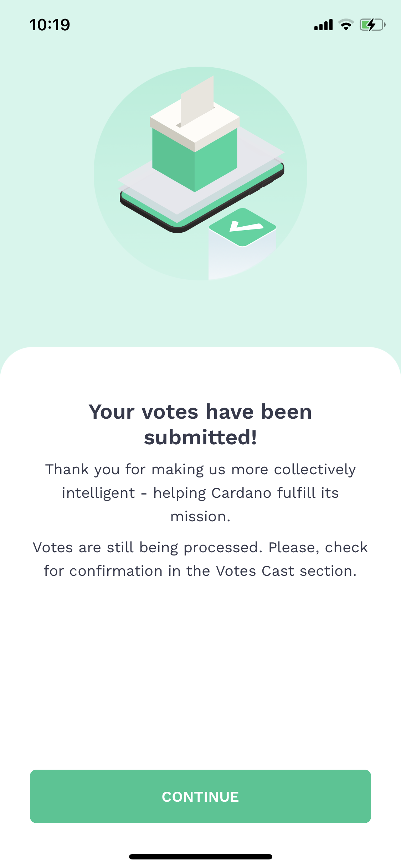Image resolution: width=401 pixels, height=868 pixels.
Task: Tap the word "mission." in the message
Action: (x=200, y=517)
